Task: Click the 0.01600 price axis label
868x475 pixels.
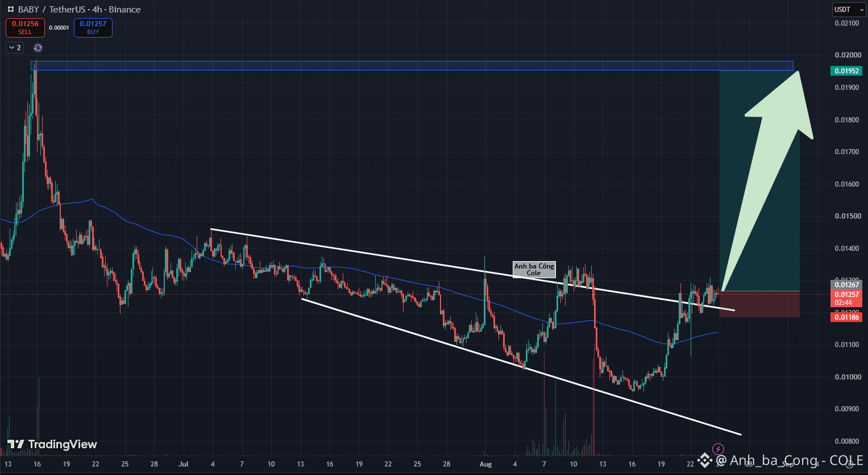Action: [846, 184]
